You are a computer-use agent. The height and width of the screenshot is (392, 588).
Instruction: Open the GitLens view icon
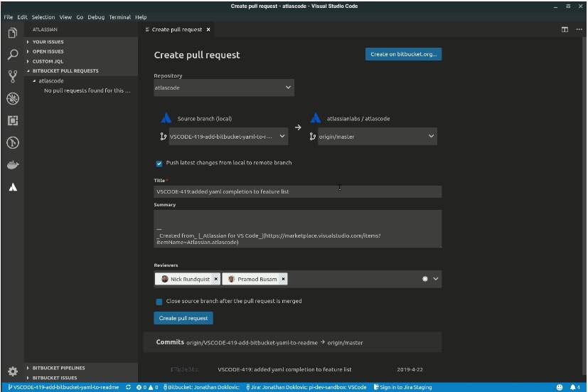point(13,142)
